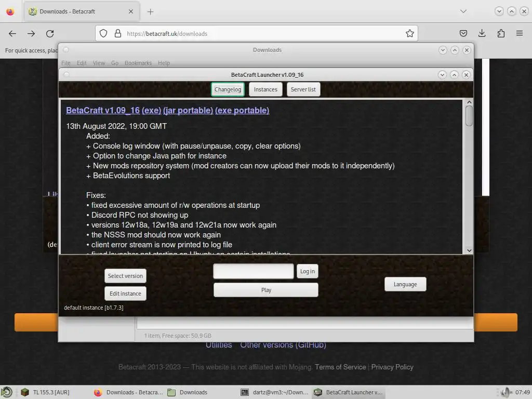Click the Firefox logo icon

(x=10, y=11)
